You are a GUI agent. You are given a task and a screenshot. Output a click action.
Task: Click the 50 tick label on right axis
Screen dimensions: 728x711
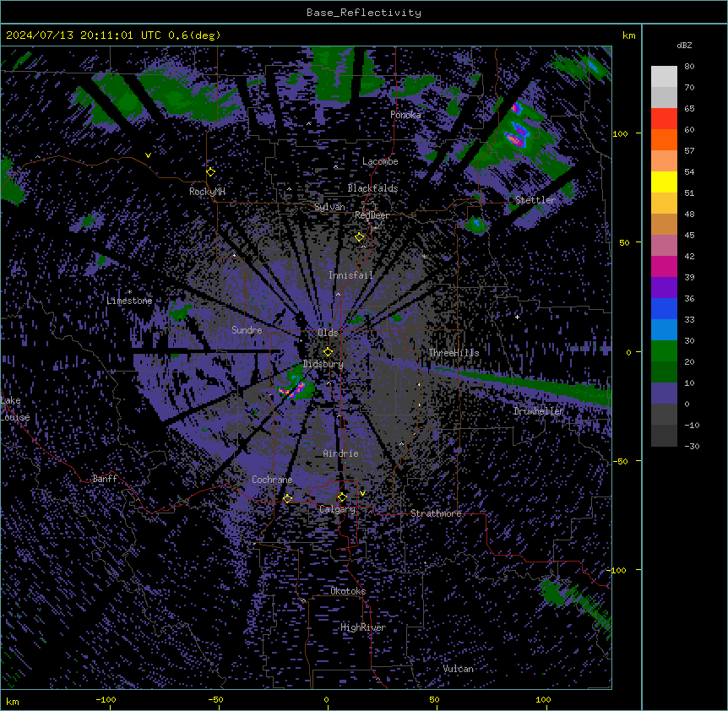(624, 242)
